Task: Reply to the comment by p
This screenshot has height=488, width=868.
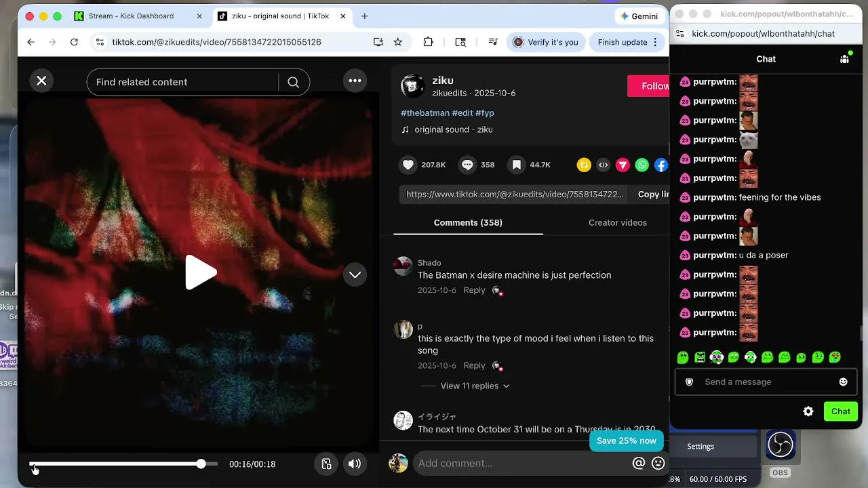Action: pyautogui.click(x=474, y=365)
